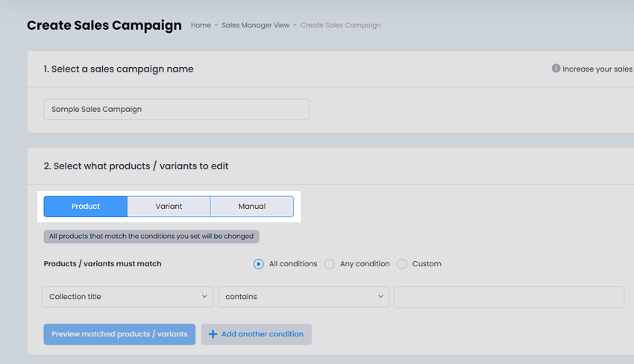Screen dimensions: 634x364
Task: Open the contains operator dropdown
Action: [x=304, y=297]
